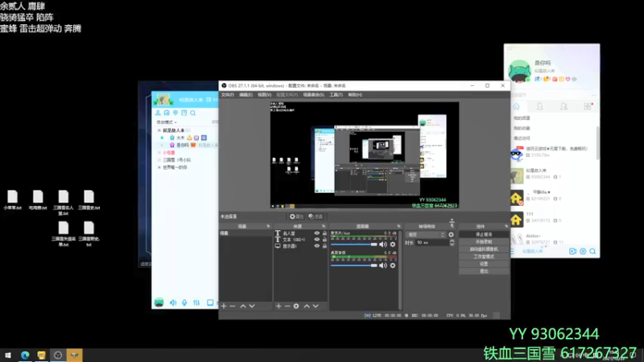Click the first person icon in the YY channel toolbar

(x=158, y=113)
